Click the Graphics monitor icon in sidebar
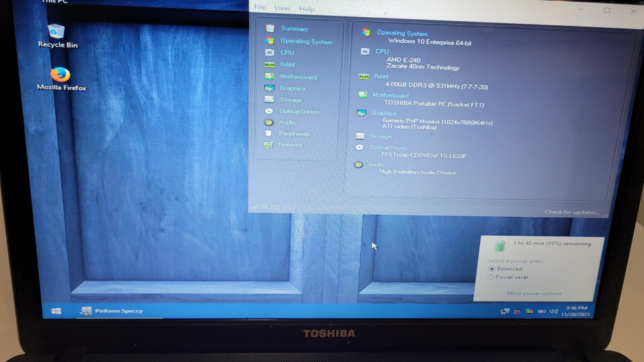The image size is (644, 362). 269,88
